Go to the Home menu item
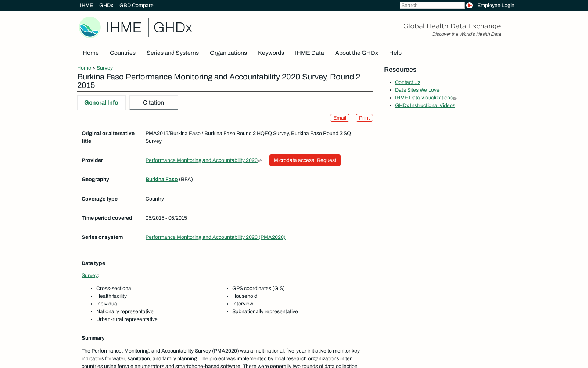 (x=91, y=53)
